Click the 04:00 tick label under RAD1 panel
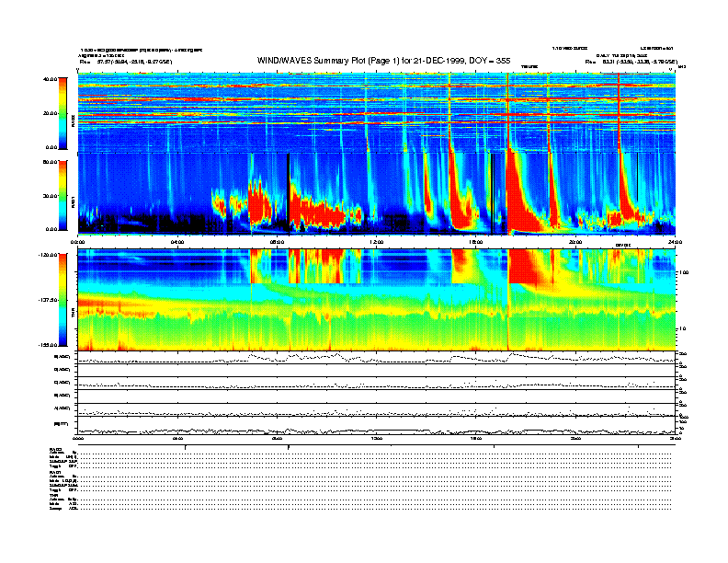728x563 pixels. [177, 242]
